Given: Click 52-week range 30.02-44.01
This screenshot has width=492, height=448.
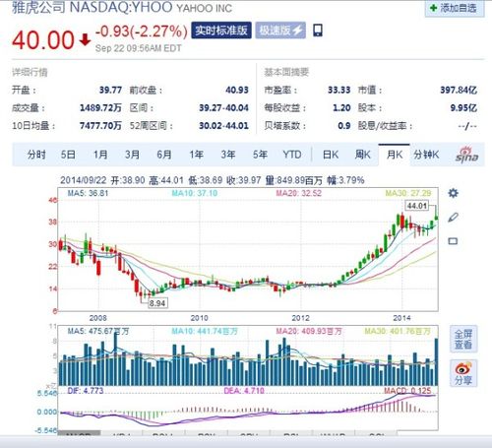Looking at the screenshot, I should (x=223, y=125).
